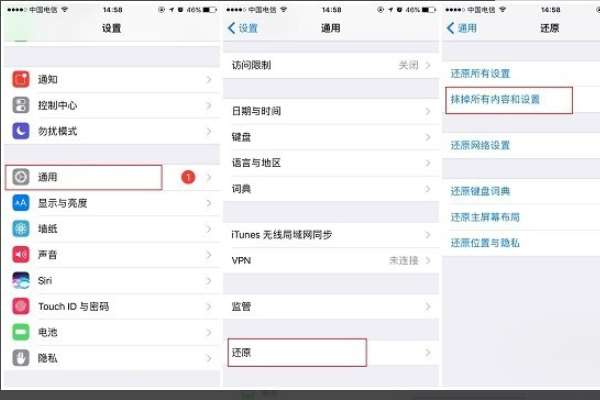This screenshot has height=400, width=600.
Task: Expand the Reset (还原) row chevron
Action: [428, 353]
